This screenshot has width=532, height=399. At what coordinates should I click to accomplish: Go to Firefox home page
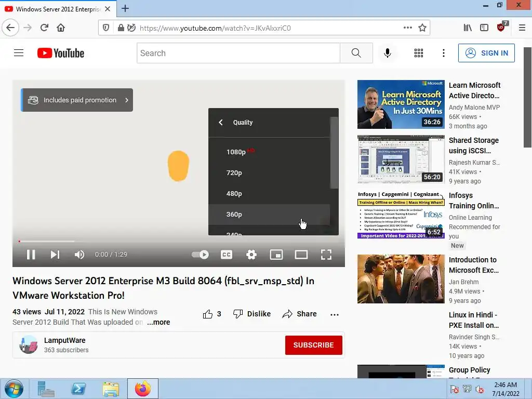pos(61,28)
